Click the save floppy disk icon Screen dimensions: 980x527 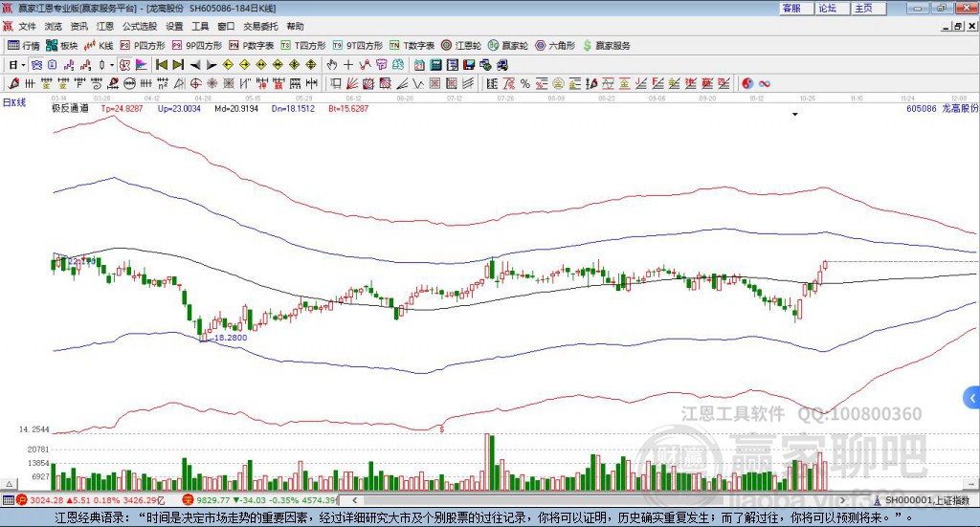[469, 65]
